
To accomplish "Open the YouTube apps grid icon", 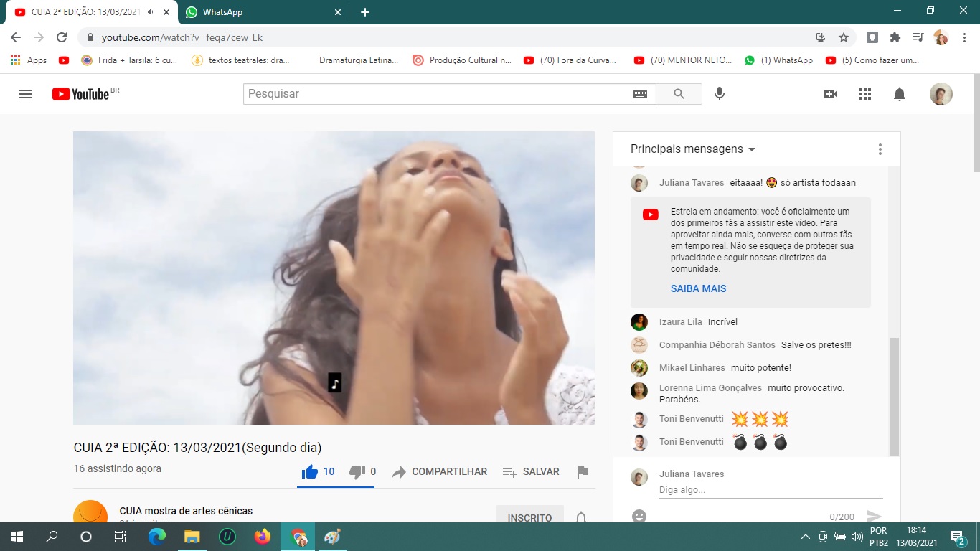I will [865, 94].
